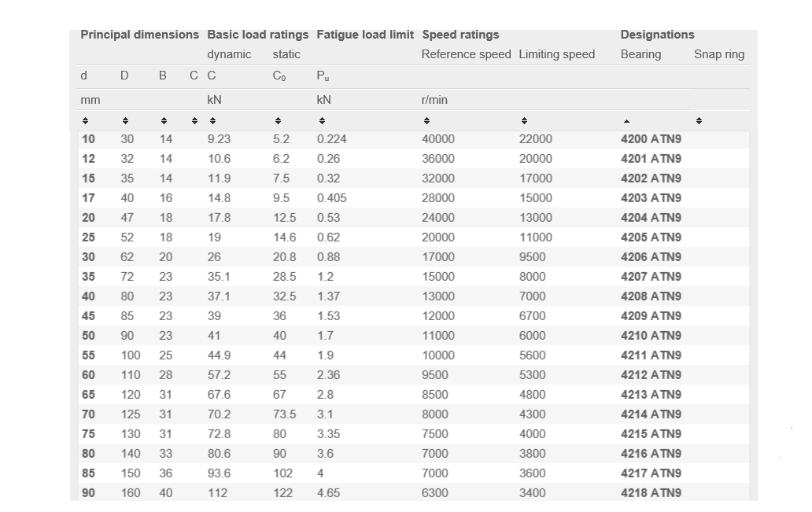Screen dimensions: 812x512
Task: Sort by fatigue load limit Pu
Action: tap(322, 120)
